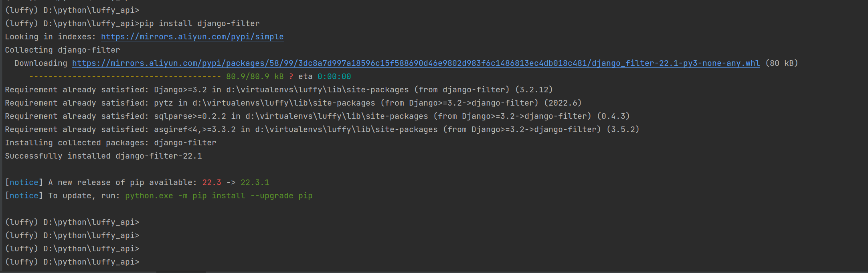The image size is (868, 273).
Task: Click the 80.9/80.9 kB download size text
Action: coord(255,76)
